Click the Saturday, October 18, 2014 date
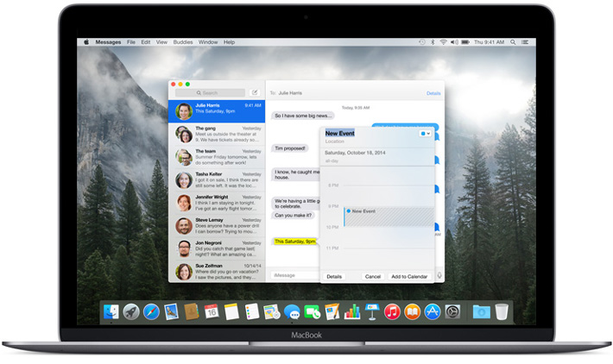This screenshot has width=613, height=364. [355, 153]
